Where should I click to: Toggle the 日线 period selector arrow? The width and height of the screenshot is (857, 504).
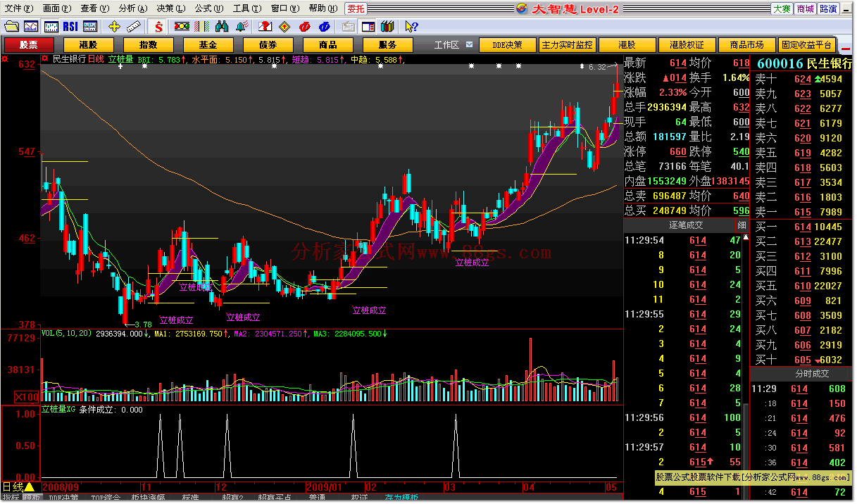coord(30,486)
